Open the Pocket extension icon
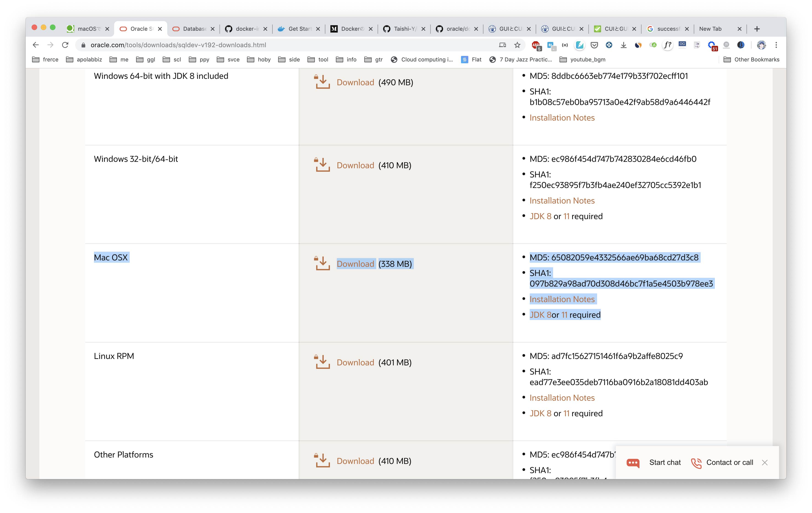 (x=594, y=45)
